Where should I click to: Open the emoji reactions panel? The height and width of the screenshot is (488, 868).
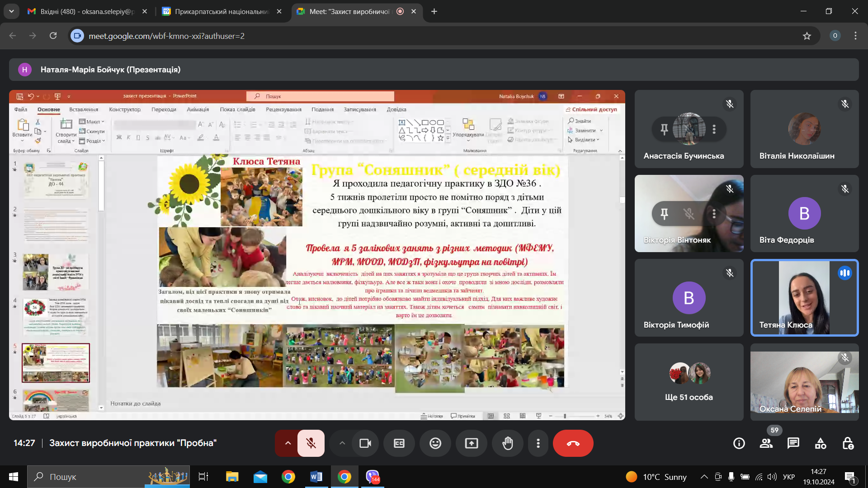(x=435, y=443)
